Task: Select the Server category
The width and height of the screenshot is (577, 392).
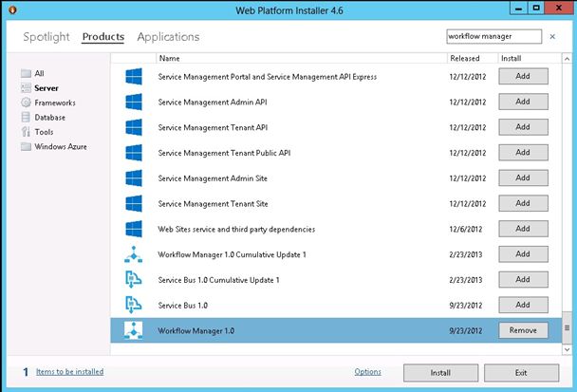Action: point(47,88)
